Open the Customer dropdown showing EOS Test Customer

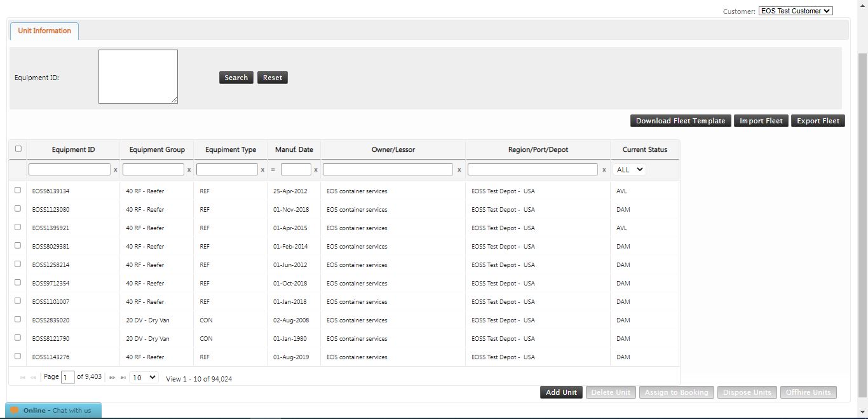coord(795,10)
